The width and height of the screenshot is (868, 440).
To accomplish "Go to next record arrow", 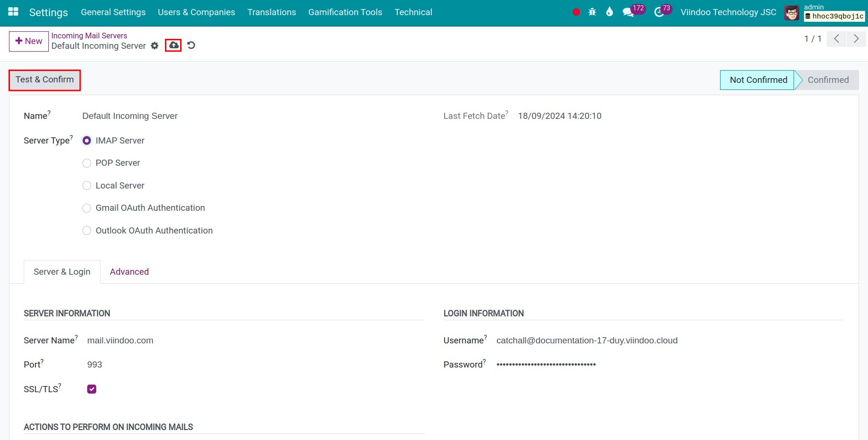I will click(856, 39).
